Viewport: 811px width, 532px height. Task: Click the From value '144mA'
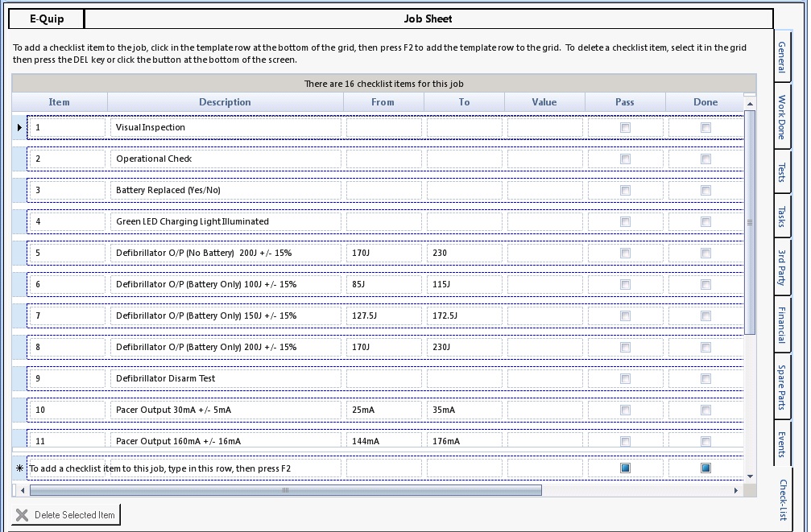pyautogui.click(x=384, y=440)
